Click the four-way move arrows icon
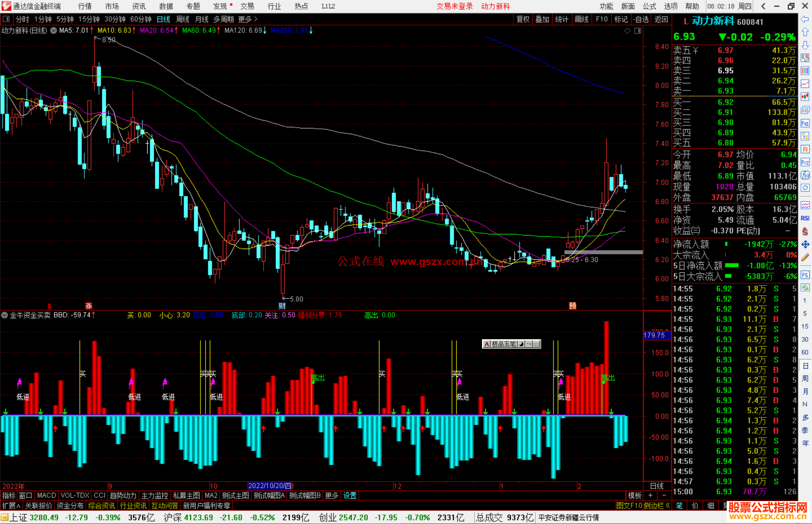 (x=805, y=245)
